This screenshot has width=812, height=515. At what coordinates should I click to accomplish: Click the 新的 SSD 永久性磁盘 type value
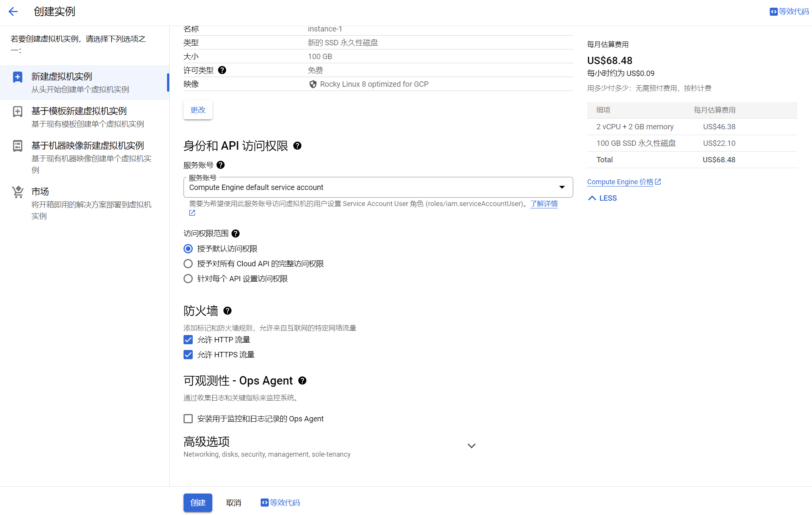(x=343, y=43)
